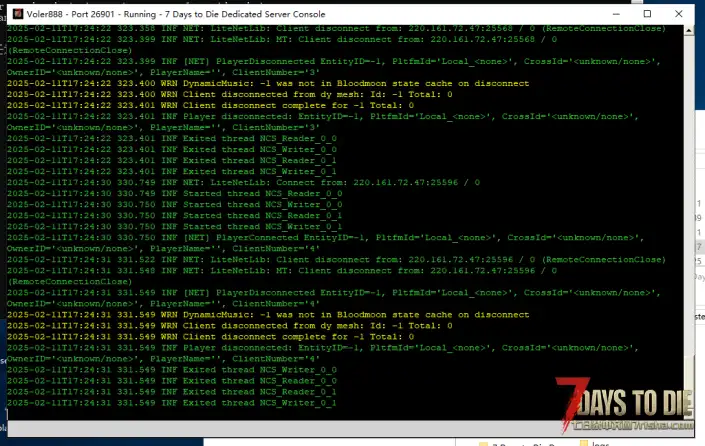705x446 pixels.
Task: Click the 331.549 'Exited thread NCS_Reader_0_1' line
Action: pyautogui.click(x=172, y=392)
